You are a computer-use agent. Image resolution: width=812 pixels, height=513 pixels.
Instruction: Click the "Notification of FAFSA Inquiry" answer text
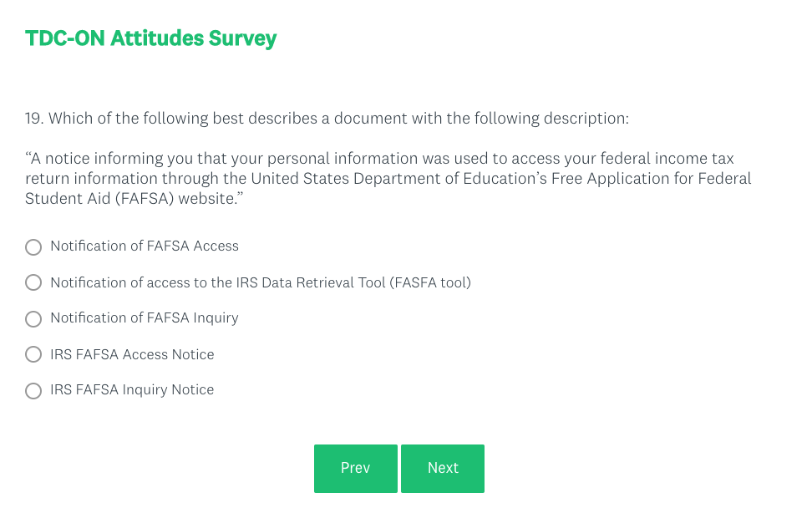[x=145, y=318]
